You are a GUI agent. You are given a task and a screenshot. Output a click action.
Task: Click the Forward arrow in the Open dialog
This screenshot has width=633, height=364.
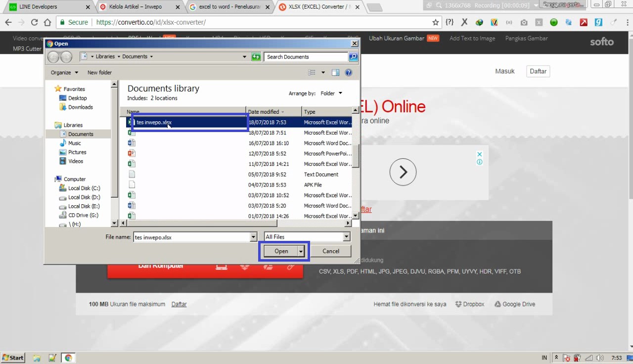tap(66, 57)
